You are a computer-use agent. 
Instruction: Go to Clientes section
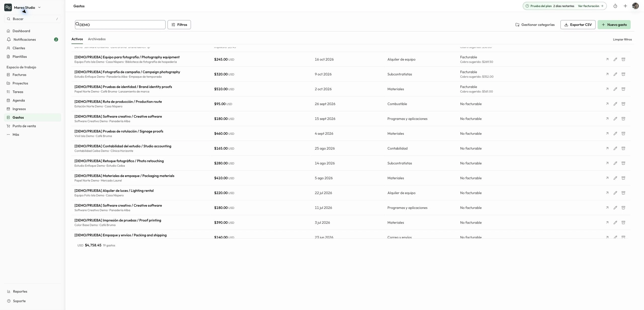click(32, 48)
